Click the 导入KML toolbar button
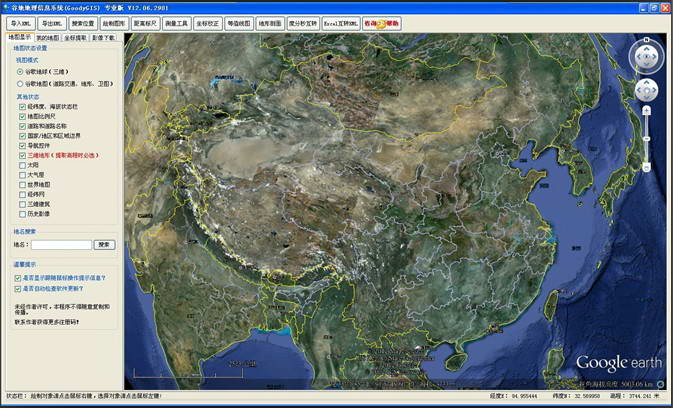The height and width of the screenshot is (408, 673). pyautogui.click(x=21, y=22)
